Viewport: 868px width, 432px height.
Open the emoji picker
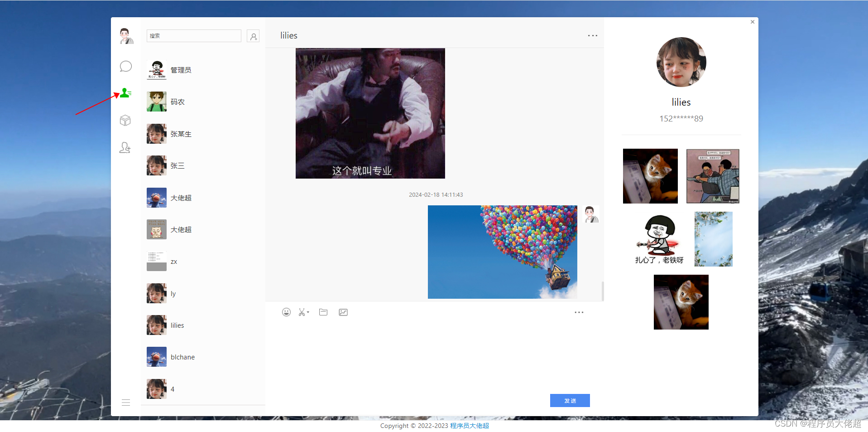[x=286, y=312]
